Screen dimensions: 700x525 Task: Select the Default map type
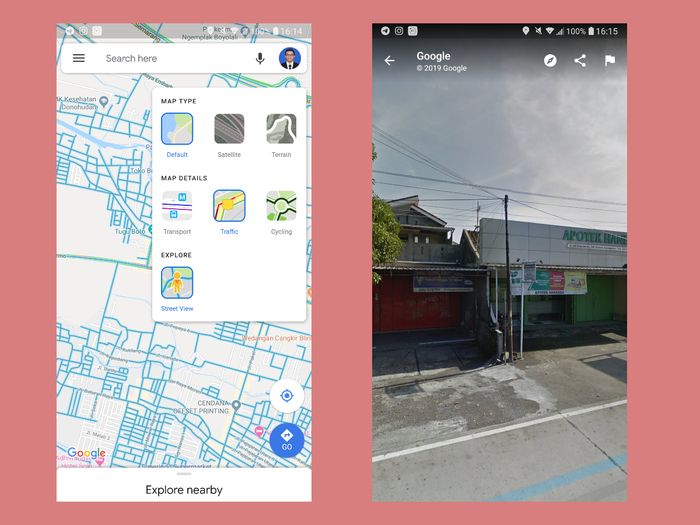coord(177,129)
